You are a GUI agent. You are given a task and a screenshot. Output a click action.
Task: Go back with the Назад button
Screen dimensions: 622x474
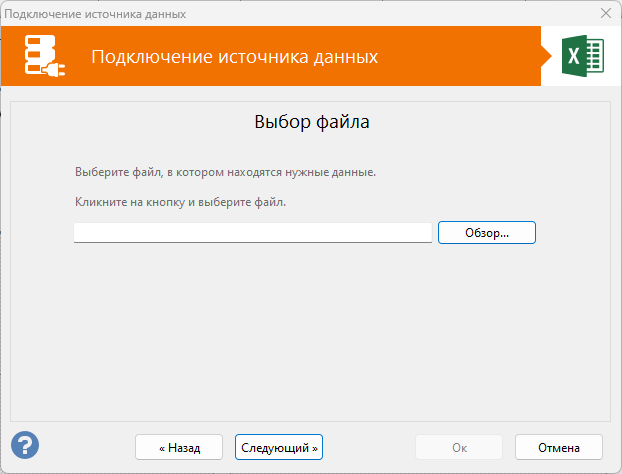(180, 446)
